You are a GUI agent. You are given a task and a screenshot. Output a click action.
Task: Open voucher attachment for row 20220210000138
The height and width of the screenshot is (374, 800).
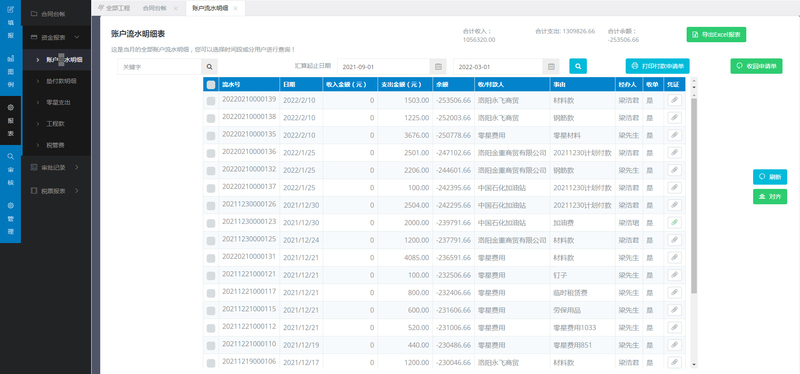(674, 118)
